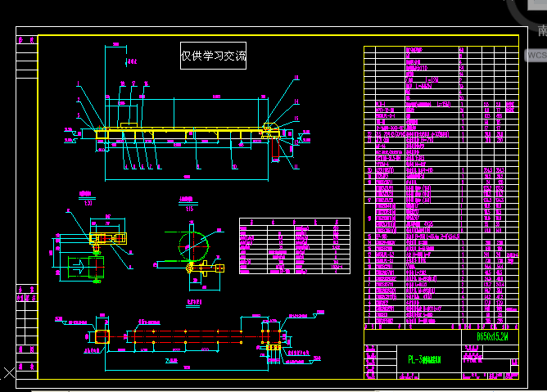
Task: Click the yellow square at plan view left end
Action: [102, 336]
